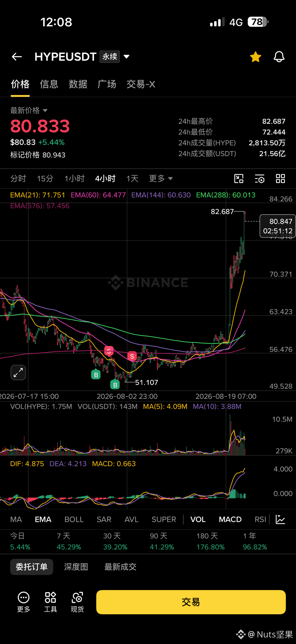Select the 分时 timeframe

click(18, 179)
